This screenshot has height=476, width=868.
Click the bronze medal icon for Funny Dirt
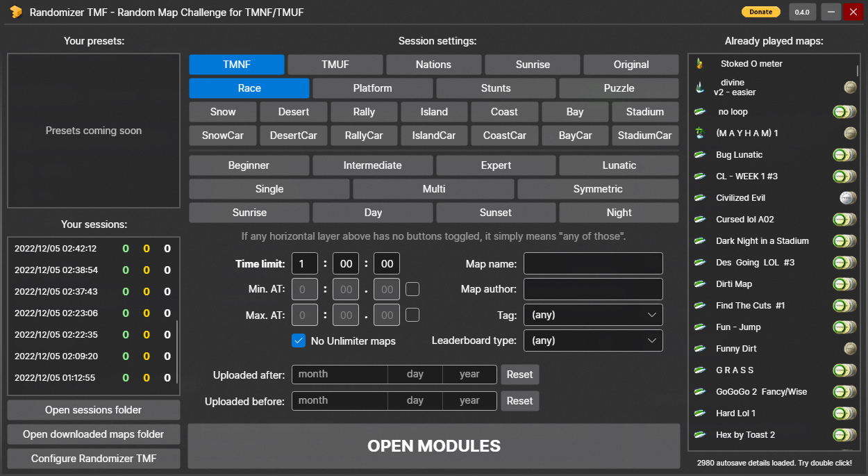click(850, 349)
